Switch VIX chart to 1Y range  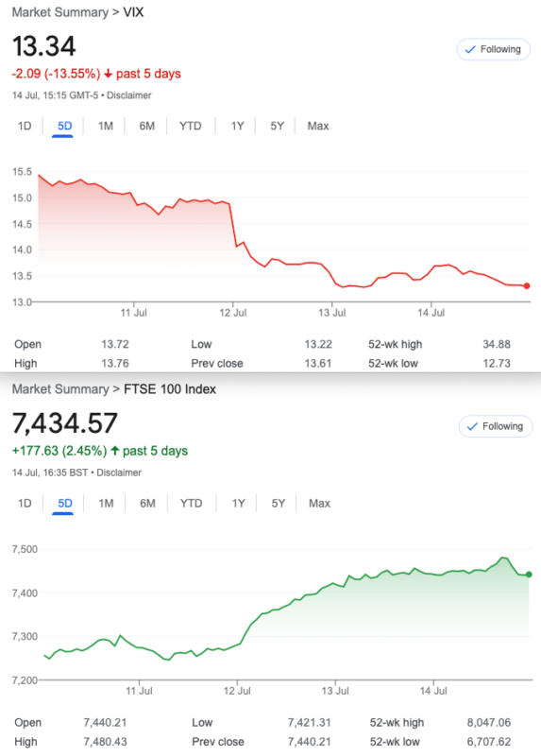click(237, 127)
